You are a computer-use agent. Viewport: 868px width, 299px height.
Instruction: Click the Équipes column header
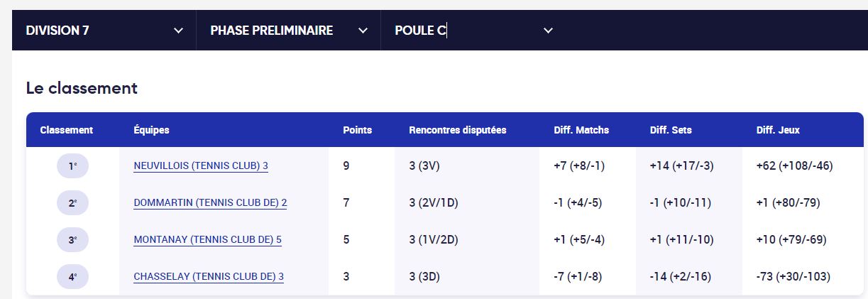151,130
